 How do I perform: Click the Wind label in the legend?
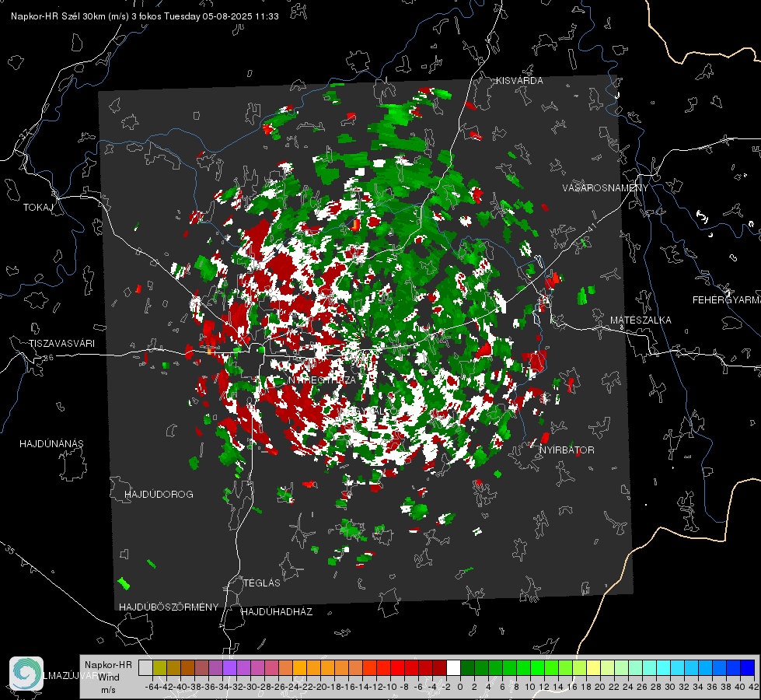pos(109,677)
